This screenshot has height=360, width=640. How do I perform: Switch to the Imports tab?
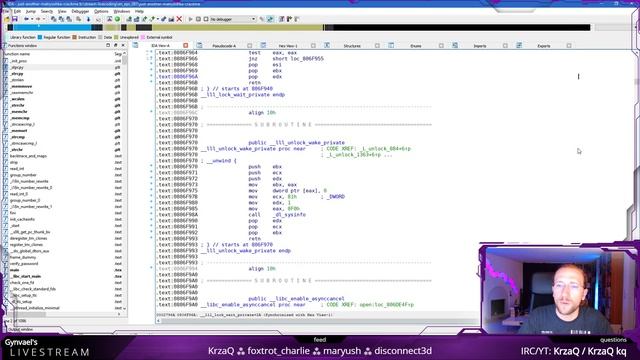click(x=480, y=46)
